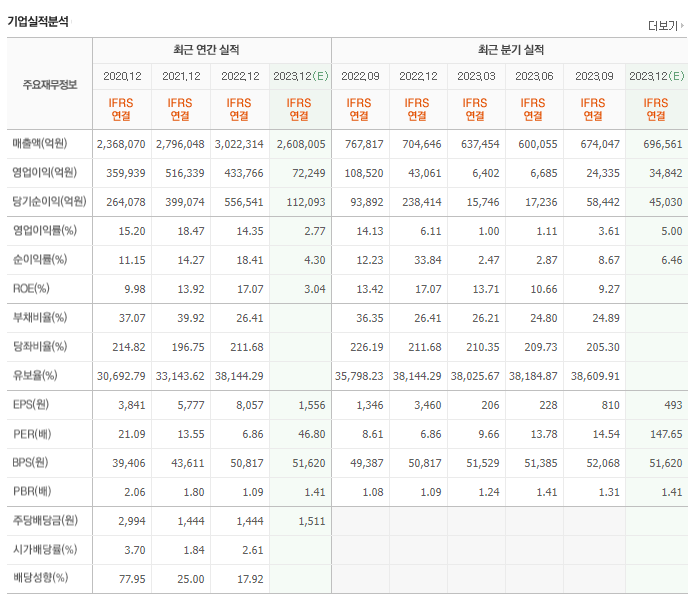
Task: Click the EPS(원) row label
Action: coord(31,405)
